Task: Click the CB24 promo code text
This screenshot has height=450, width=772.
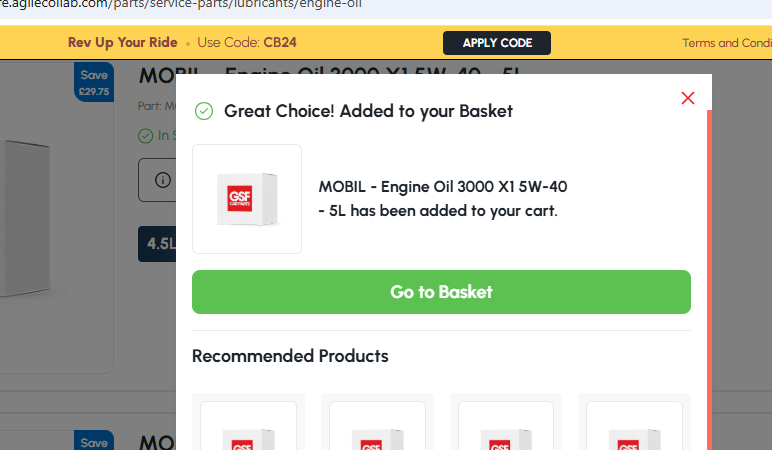Action: 280,42
